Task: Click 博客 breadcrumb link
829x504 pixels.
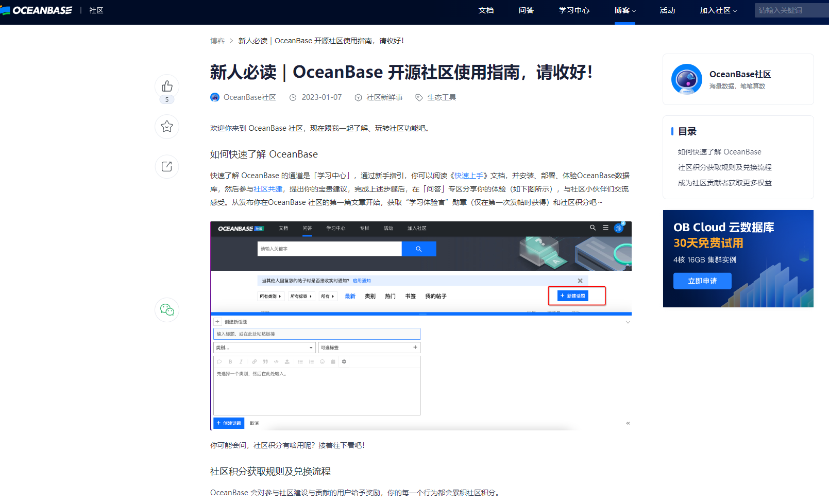Action: tap(217, 41)
